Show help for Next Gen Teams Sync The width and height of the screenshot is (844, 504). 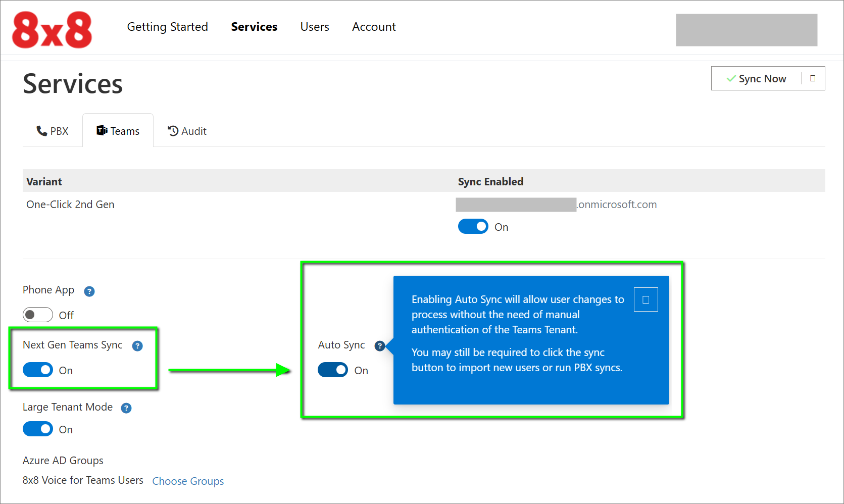coord(137,346)
